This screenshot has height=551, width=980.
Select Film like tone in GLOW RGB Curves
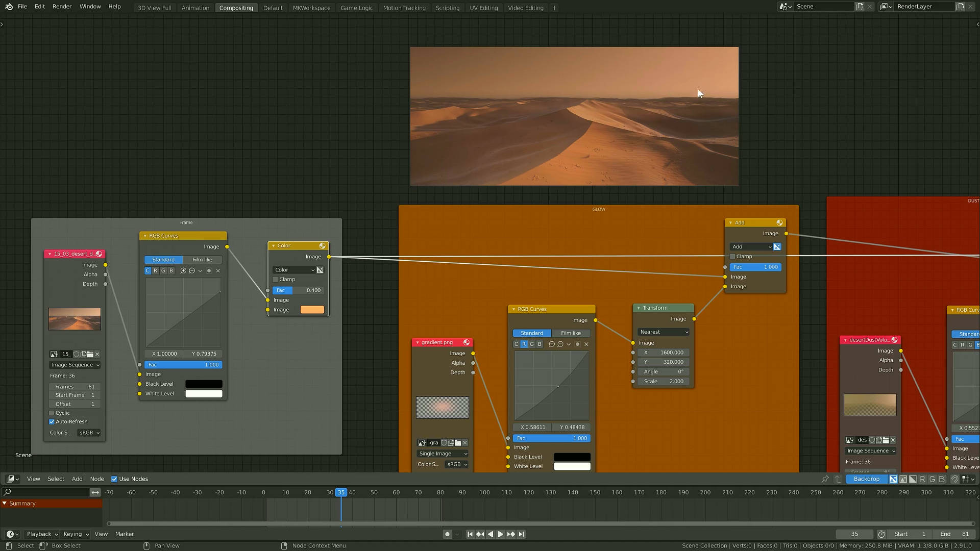(x=571, y=333)
